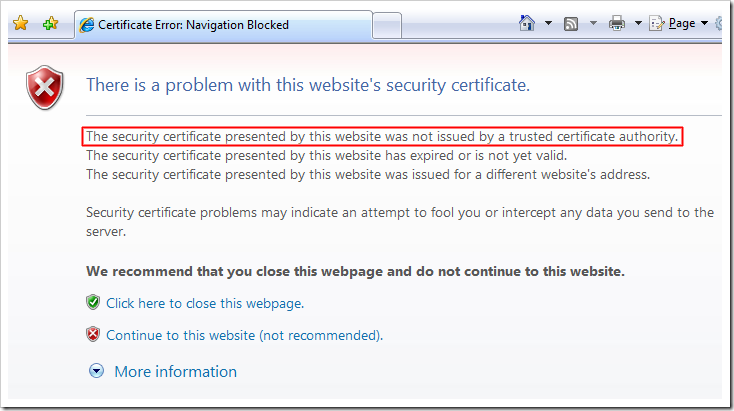Expand the More information section arrow
This screenshot has height=411, width=734.
coord(97,372)
